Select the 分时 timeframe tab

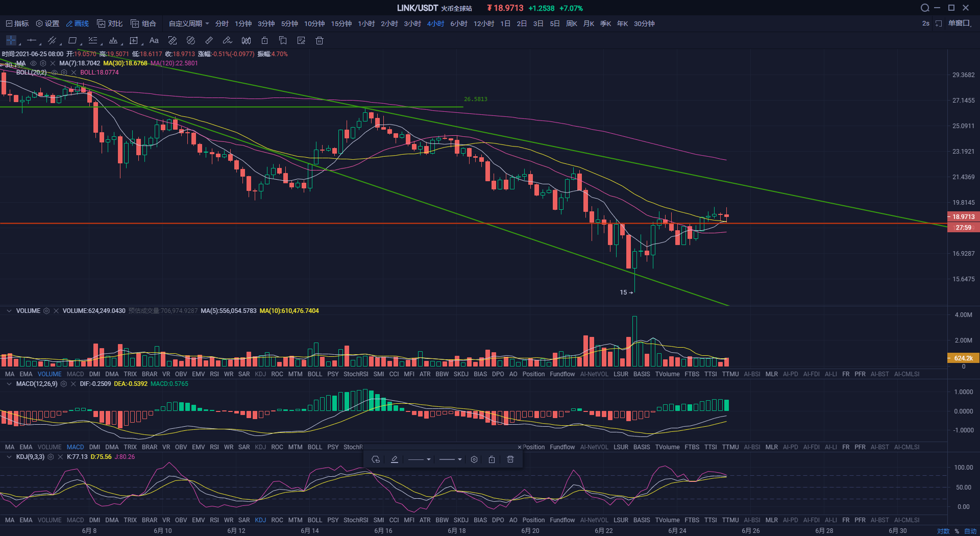click(222, 23)
